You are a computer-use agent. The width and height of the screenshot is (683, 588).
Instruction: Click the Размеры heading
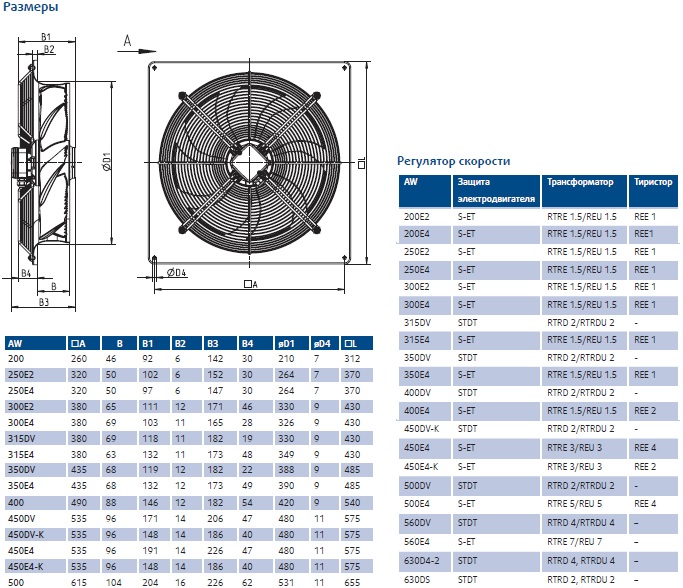click(x=30, y=7)
